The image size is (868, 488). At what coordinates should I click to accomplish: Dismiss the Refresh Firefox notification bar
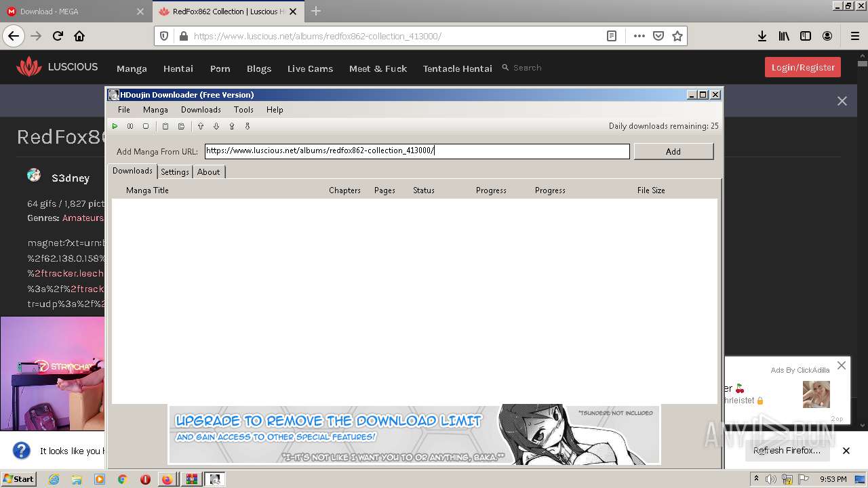click(x=846, y=451)
